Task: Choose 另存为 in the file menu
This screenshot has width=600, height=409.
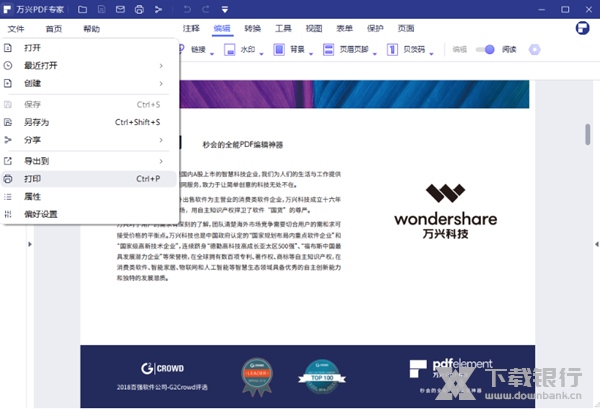Action: 89,122
